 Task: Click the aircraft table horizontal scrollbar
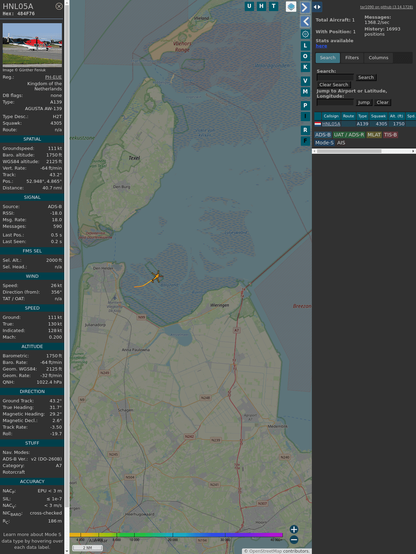[x=364, y=151]
